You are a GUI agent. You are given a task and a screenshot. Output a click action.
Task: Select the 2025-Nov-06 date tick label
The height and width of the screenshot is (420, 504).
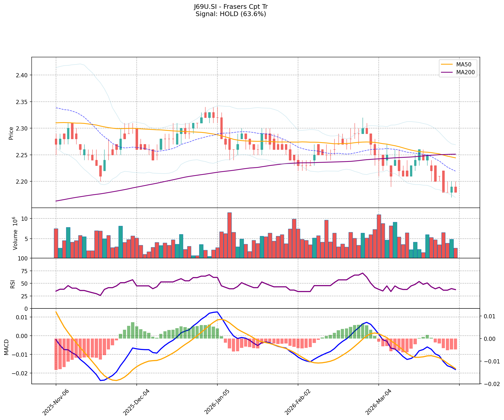point(55,402)
